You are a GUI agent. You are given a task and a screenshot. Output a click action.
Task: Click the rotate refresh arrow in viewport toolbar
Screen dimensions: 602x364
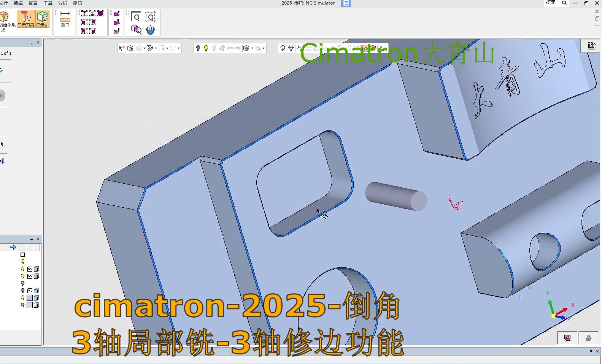[283, 48]
